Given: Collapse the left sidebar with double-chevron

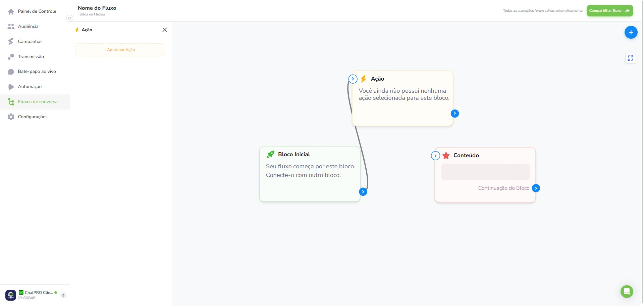Looking at the screenshot, I should click(x=69, y=18).
